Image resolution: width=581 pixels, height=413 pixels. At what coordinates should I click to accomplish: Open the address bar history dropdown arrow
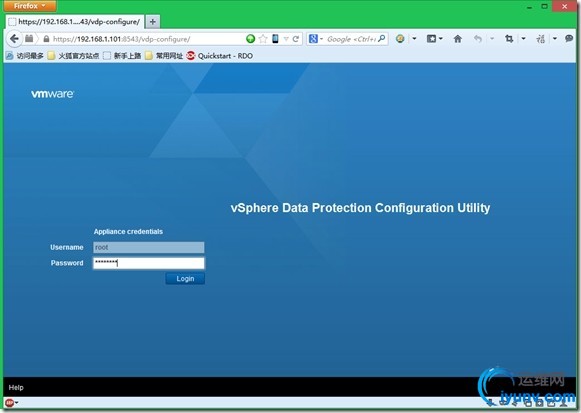286,39
